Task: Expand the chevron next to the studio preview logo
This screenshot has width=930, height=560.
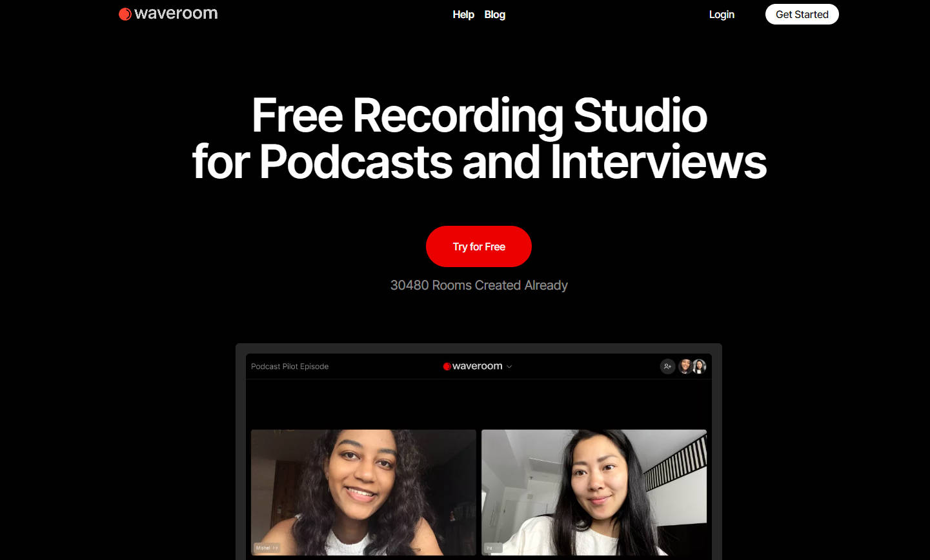Action: [x=509, y=366]
